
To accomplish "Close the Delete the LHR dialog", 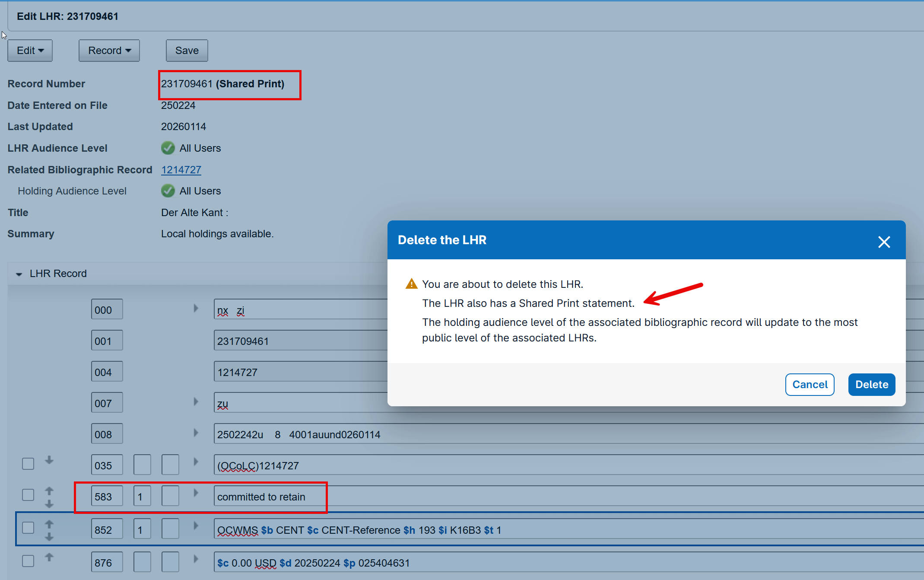I will (x=884, y=242).
